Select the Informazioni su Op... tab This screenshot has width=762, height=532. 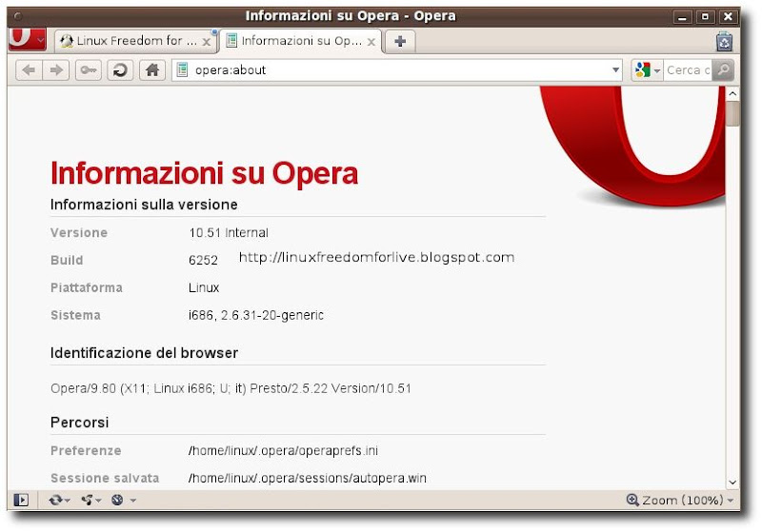[300, 41]
